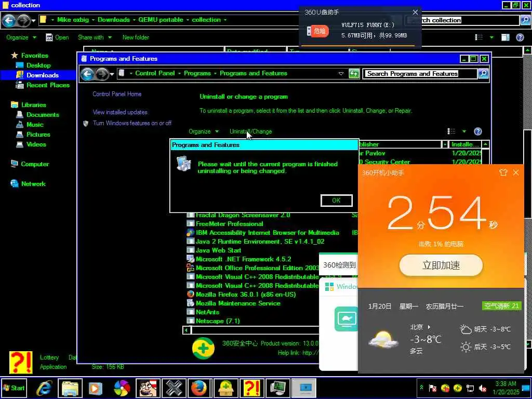Open the gray X taskbar app
The width and height of the screenshot is (532, 399).
coord(174,388)
